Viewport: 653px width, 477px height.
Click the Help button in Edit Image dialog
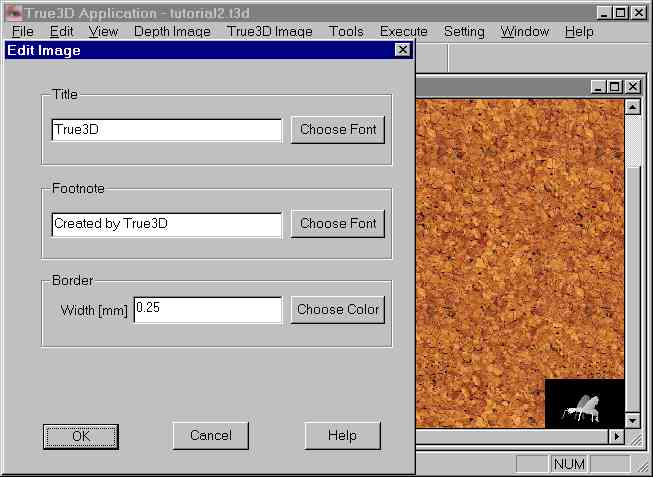[342, 436]
